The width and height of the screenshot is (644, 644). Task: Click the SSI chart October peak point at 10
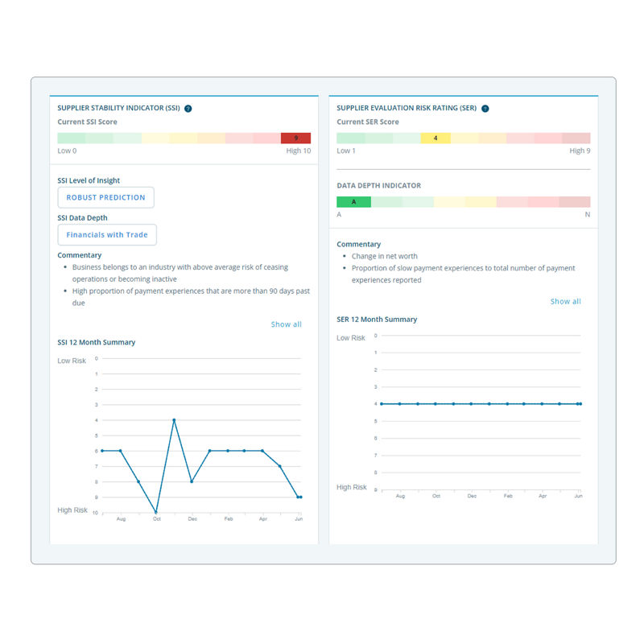click(x=156, y=512)
